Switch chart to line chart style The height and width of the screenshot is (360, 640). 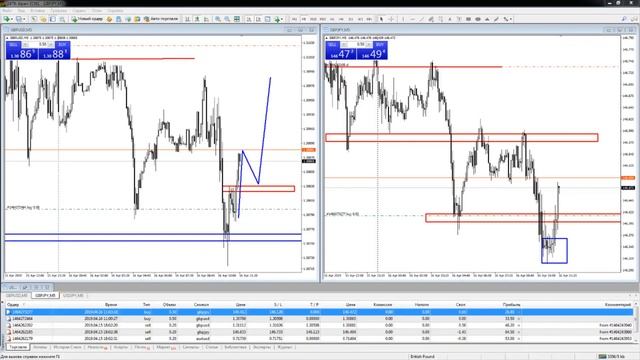206,19
